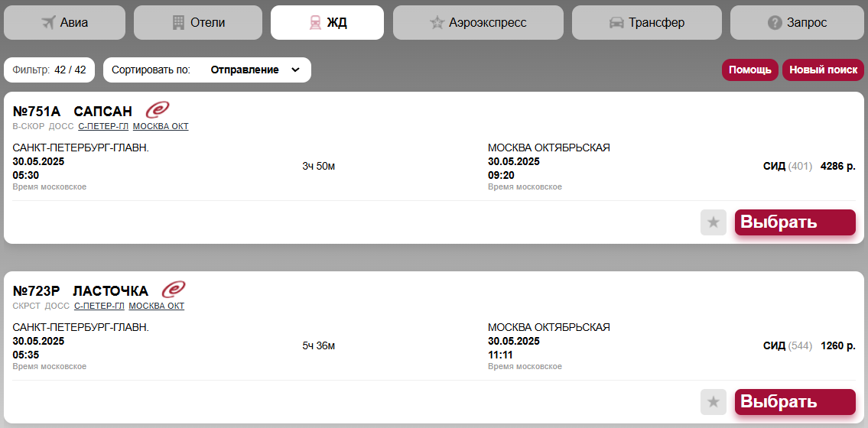Add Ласточка train 723Р to favorites star
The height and width of the screenshot is (428, 868).
(x=713, y=402)
